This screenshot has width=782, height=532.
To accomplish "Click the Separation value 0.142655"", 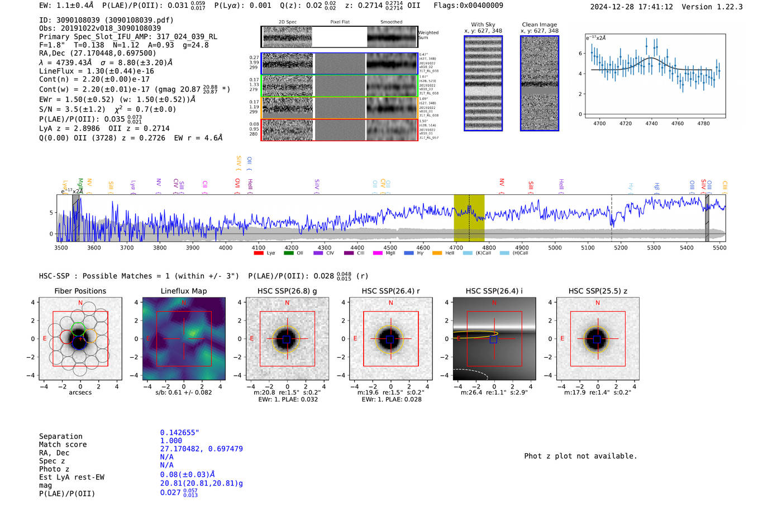I will click(x=179, y=433).
